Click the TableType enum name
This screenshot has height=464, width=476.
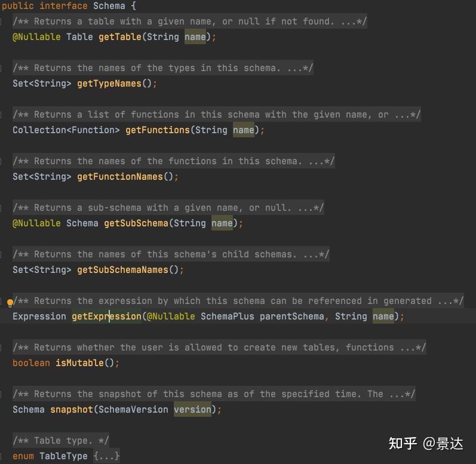tap(63, 456)
